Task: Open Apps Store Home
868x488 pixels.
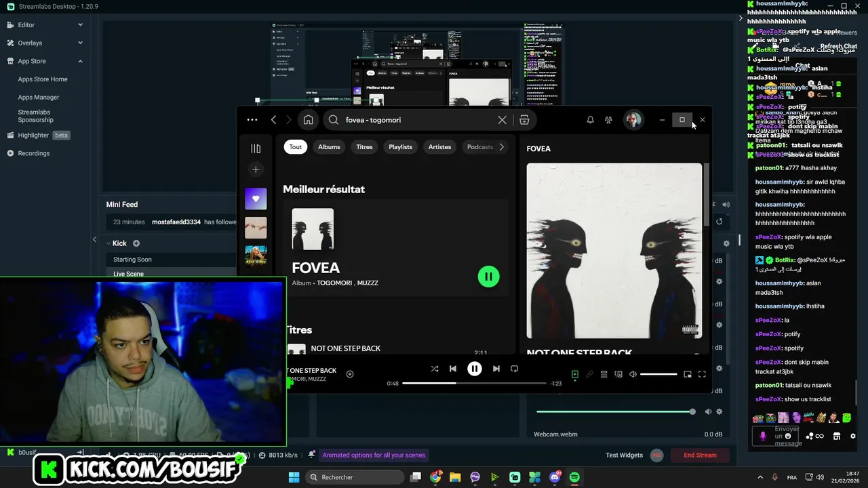Action: tap(43, 79)
